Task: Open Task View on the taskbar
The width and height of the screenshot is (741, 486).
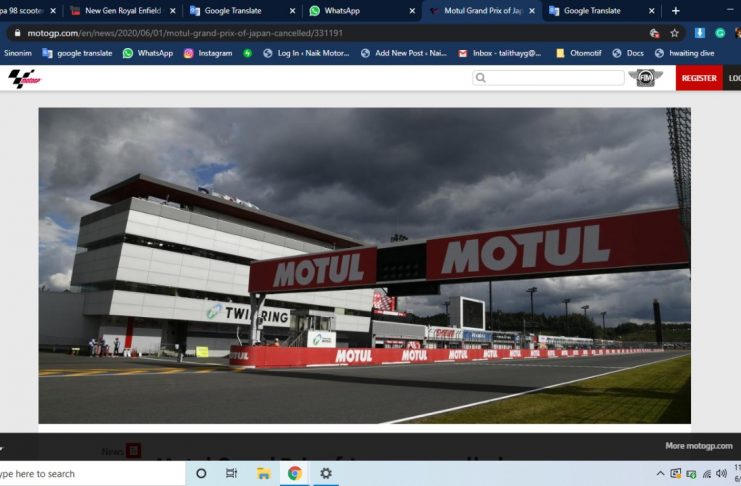Action: click(x=231, y=473)
